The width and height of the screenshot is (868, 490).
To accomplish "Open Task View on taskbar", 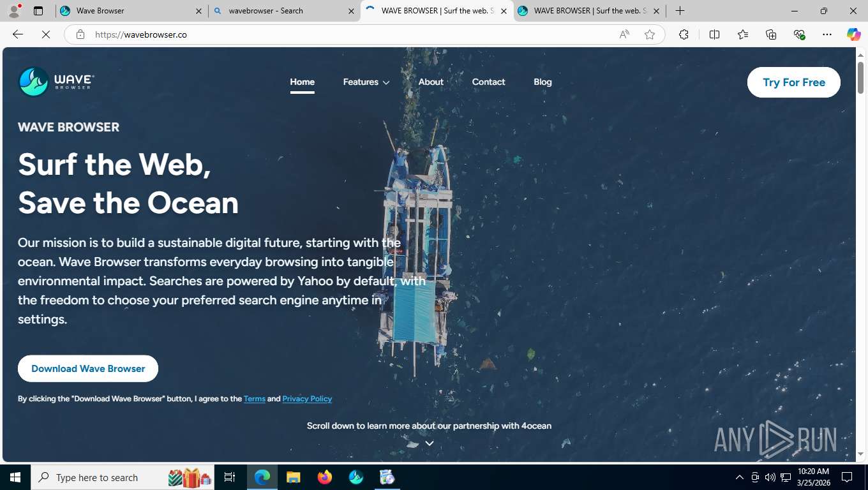I will point(230,477).
